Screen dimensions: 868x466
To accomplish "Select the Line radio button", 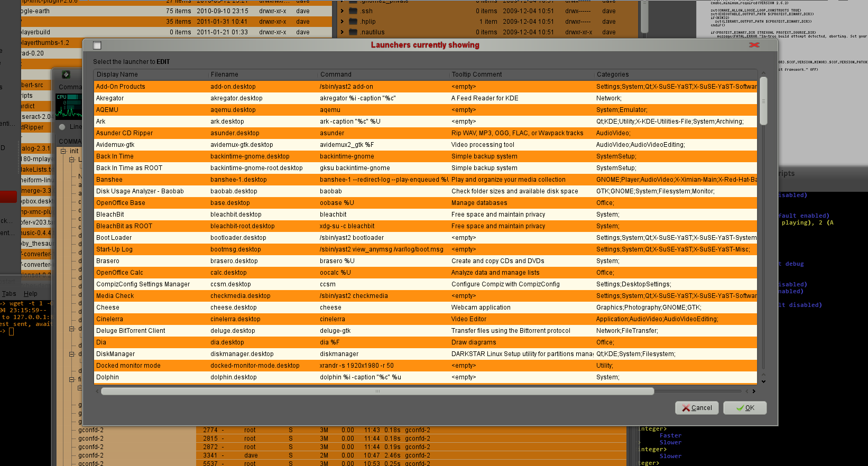I will 62,127.
